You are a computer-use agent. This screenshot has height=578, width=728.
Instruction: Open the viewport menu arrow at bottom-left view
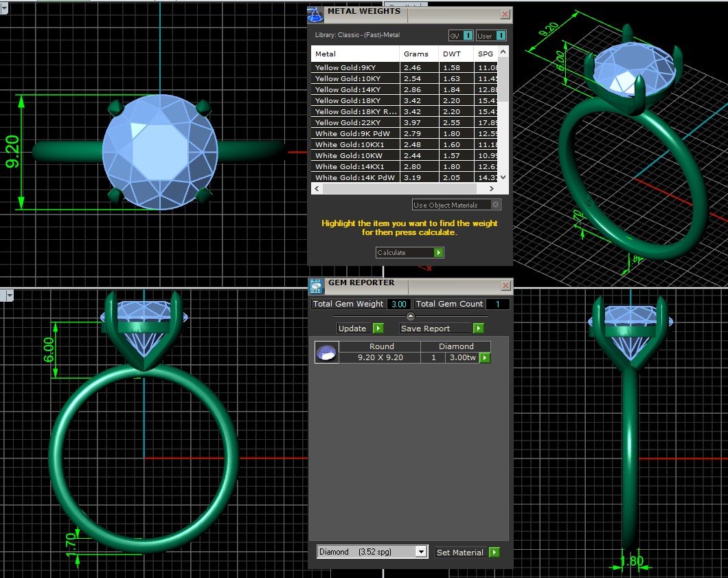10,296
